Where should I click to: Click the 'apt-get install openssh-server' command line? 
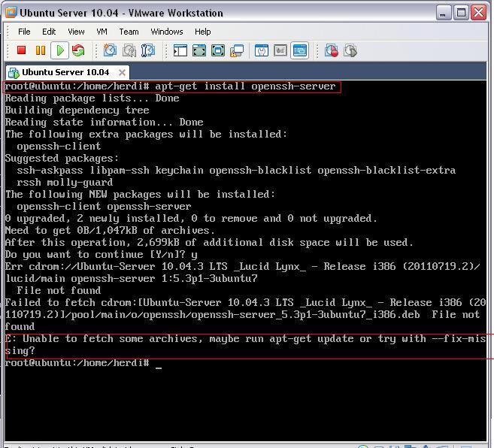tap(171, 86)
